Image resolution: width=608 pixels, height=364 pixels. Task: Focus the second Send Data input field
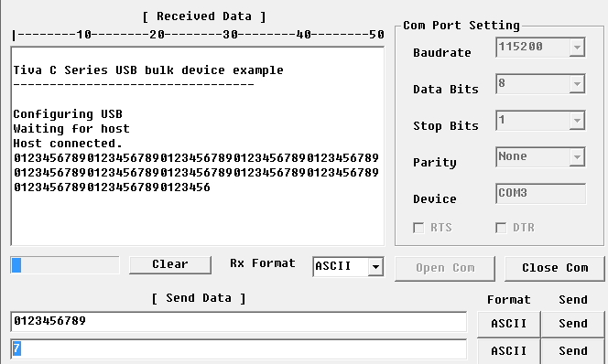click(238, 348)
